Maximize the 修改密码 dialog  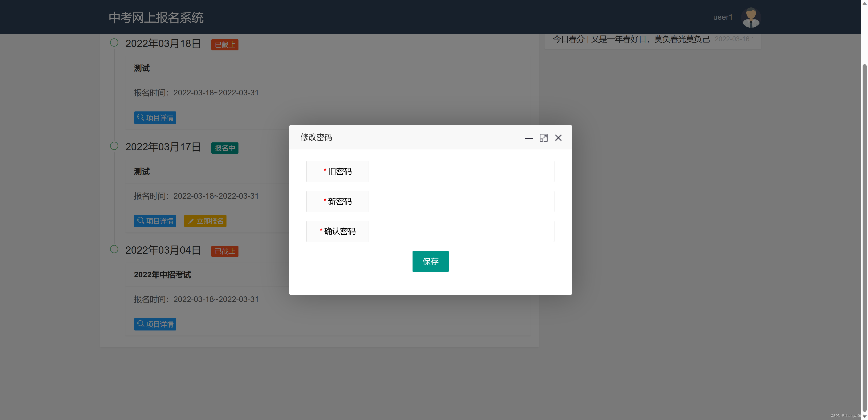tap(543, 138)
